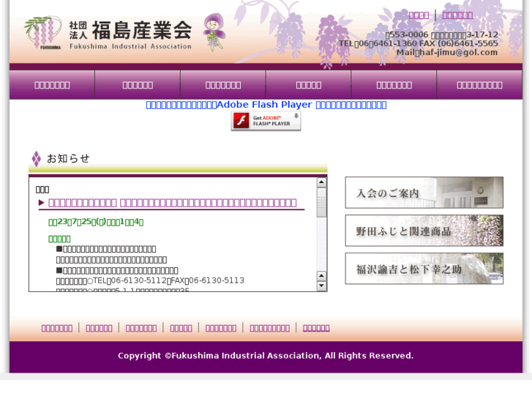Click the triangle bullet before the news headline
Viewport: 532px width, 399px height.
pos(42,203)
